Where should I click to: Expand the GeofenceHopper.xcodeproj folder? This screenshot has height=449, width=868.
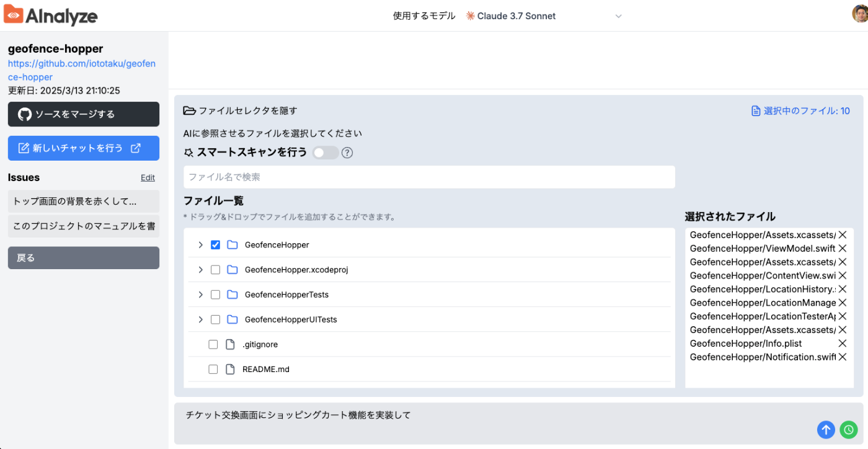(x=200, y=270)
